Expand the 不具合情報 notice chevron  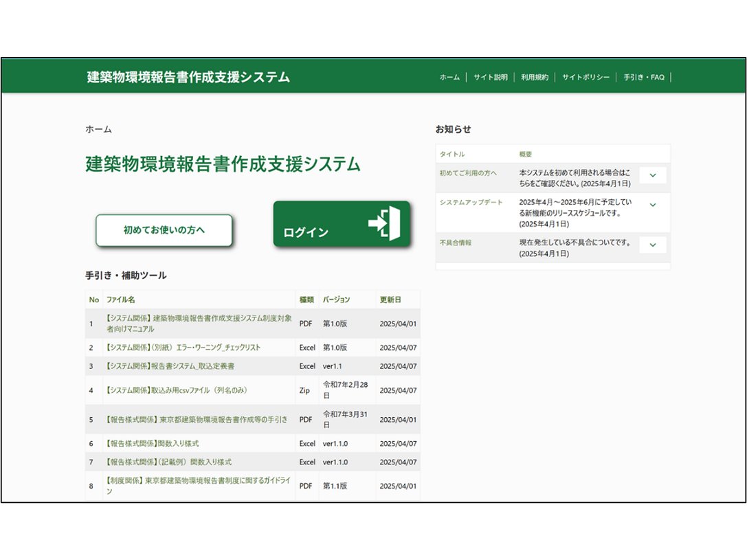[x=652, y=245]
